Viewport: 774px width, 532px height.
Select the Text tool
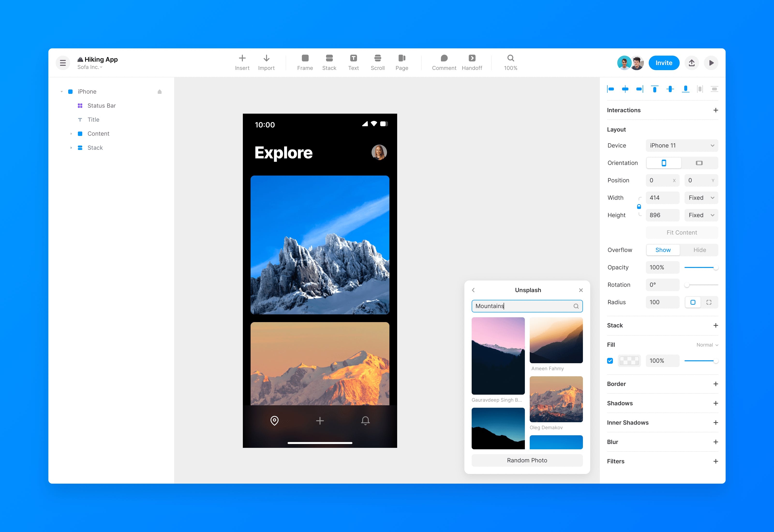click(x=353, y=63)
